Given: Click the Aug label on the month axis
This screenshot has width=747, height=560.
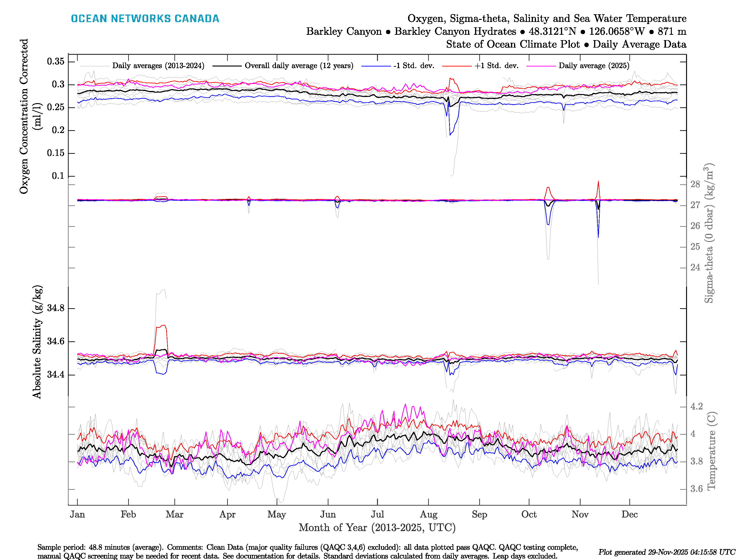Looking at the screenshot, I should pos(429,514).
